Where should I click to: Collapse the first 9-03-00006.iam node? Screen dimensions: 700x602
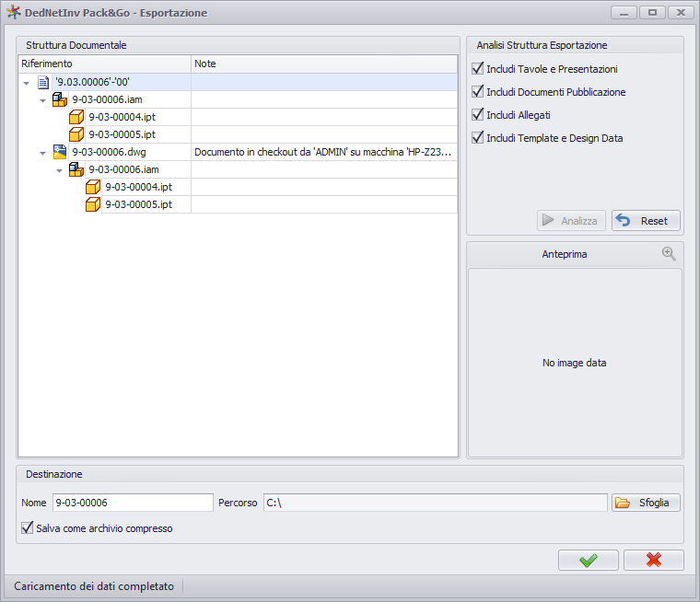[x=43, y=100]
